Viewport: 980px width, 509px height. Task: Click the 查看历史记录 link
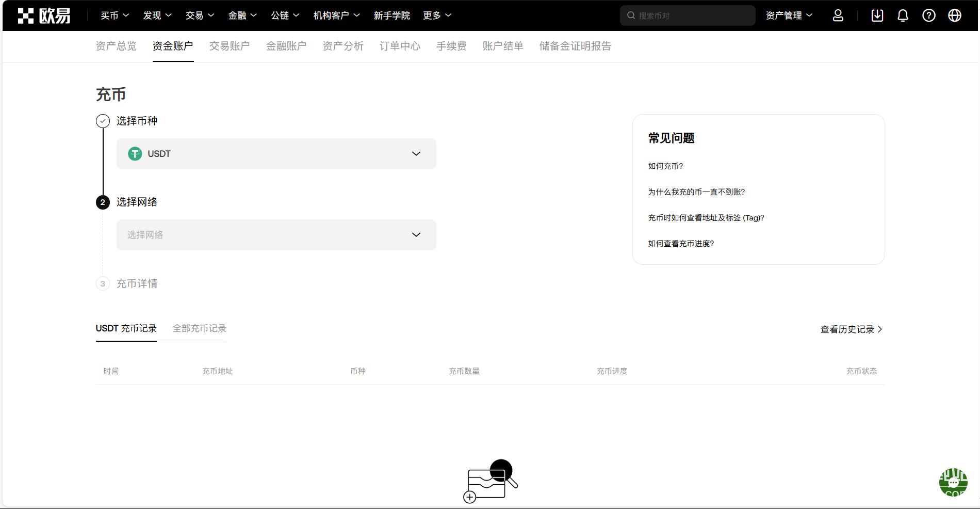pyautogui.click(x=851, y=329)
